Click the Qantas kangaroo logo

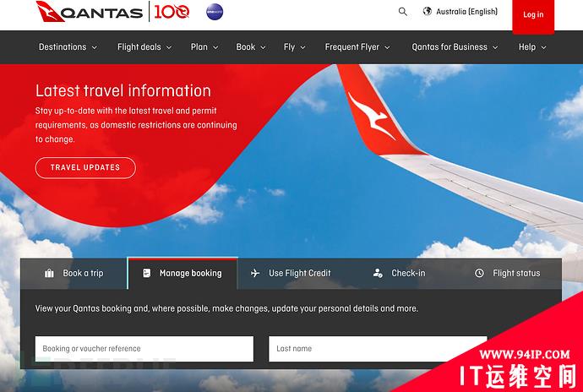point(50,12)
